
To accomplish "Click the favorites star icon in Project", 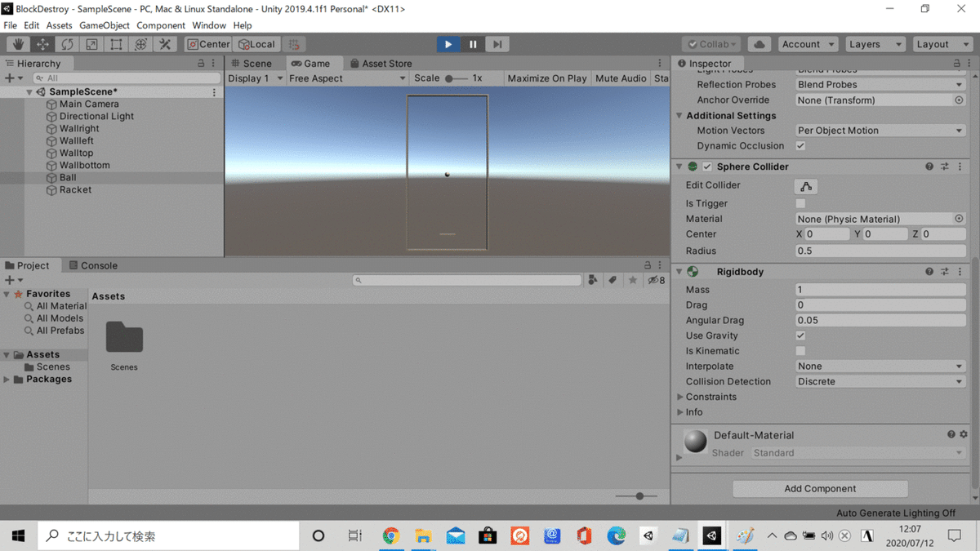I will 633,280.
